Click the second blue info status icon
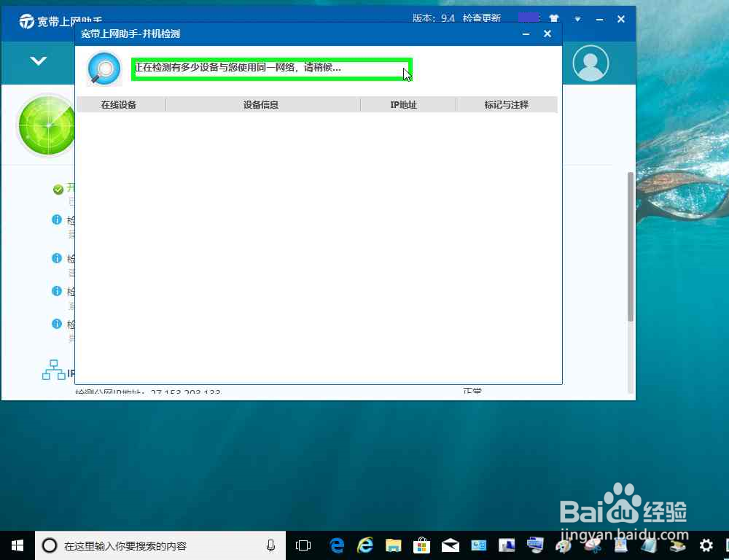This screenshot has width=729, height=560. [x=57, y=258]
